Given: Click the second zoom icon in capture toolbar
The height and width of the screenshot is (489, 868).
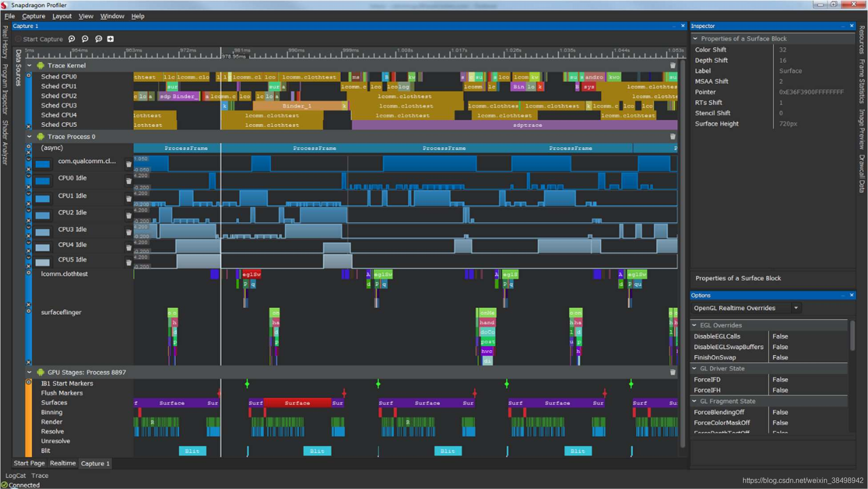Looking at the screenshot, I should pyautogui.click(x=85, y=39).
